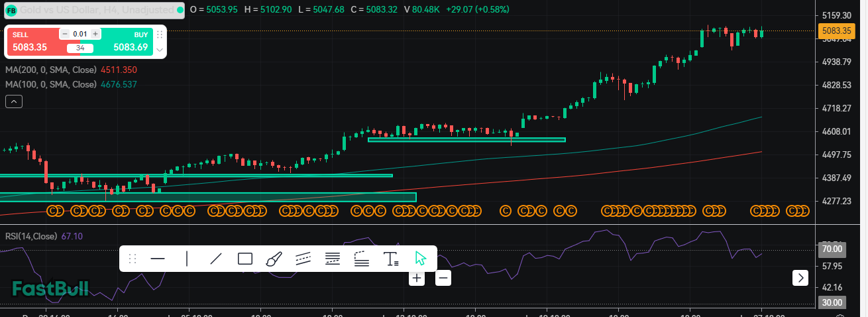Increase lot size with plus stepper

coord(95,34)
